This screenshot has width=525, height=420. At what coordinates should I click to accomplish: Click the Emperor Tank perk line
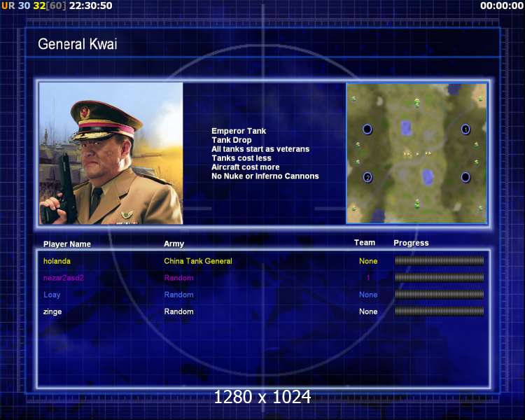239,131
